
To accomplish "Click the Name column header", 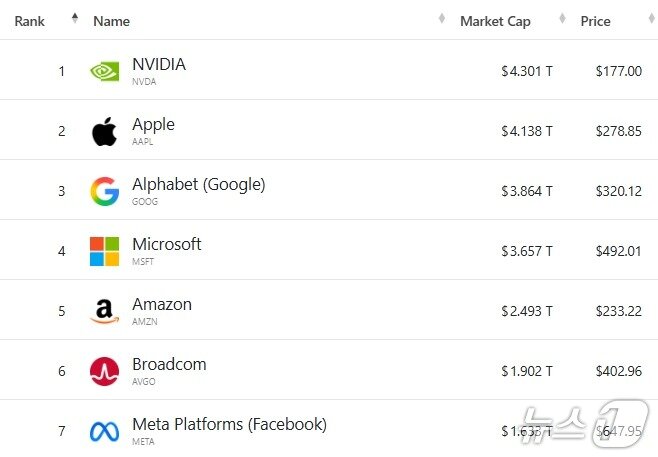I will pyautogui.click(x=111, y=21).
